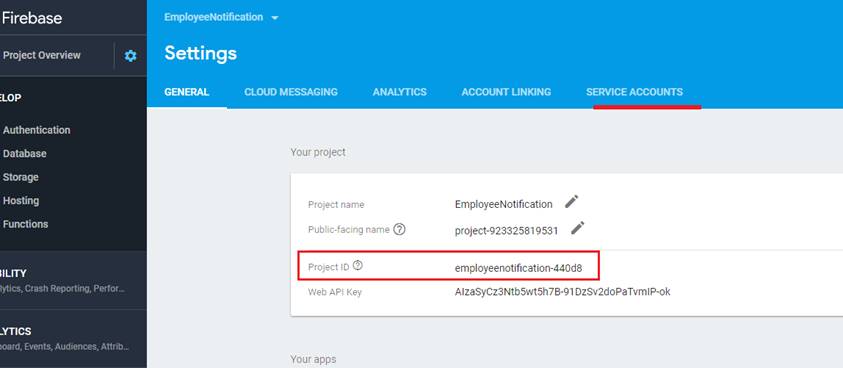The image size is (843, 368).
Task: Open Authentication in the sidebar
Action: (37, 130)
